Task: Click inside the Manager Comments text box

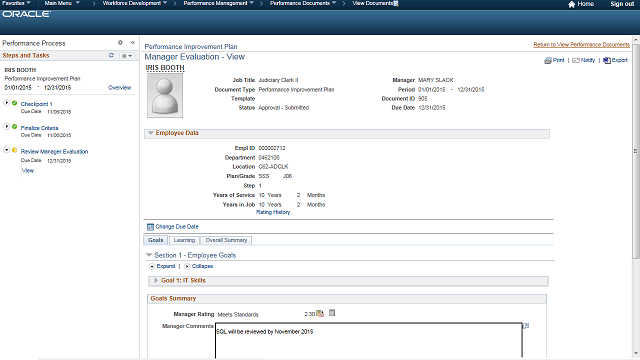Action: [x=369, y=341]
